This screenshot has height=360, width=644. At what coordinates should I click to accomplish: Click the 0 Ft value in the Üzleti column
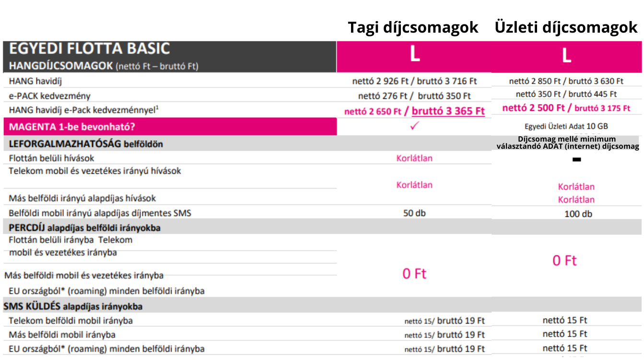pyautogui.click(x=565, y=261)
